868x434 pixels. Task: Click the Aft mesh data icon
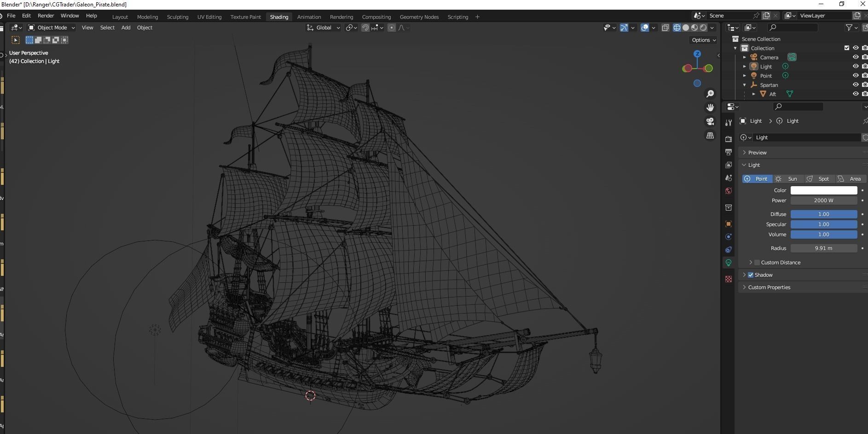click(790, 94)
